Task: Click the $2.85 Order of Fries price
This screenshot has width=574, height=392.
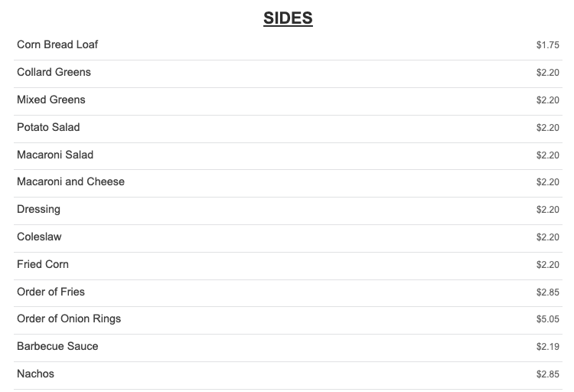Action: [x=548, y=292]
